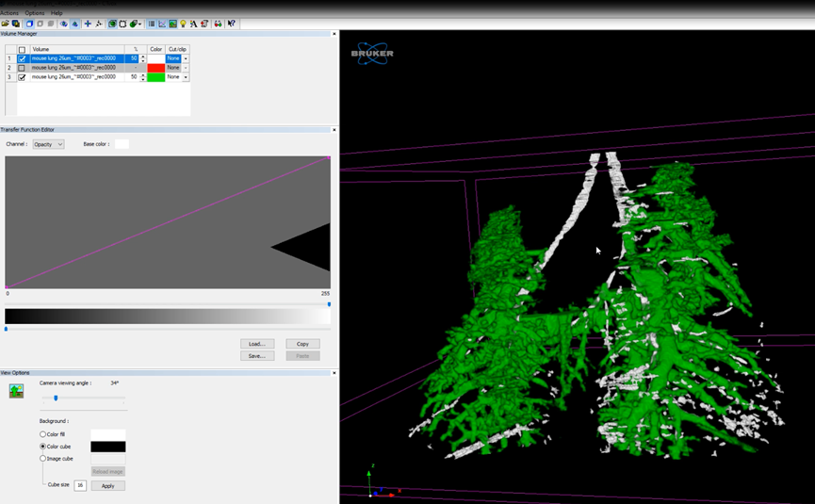Toggle the Transfer Function Editor graph icon
This screenshot has height=504, width=815.
162,24
